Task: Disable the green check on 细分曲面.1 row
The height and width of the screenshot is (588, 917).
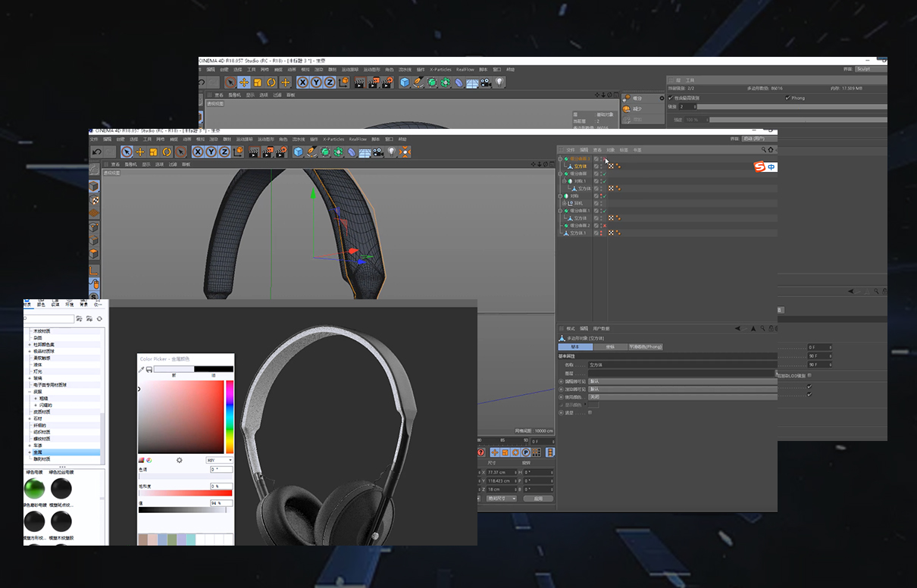Action: coord(603,211)
